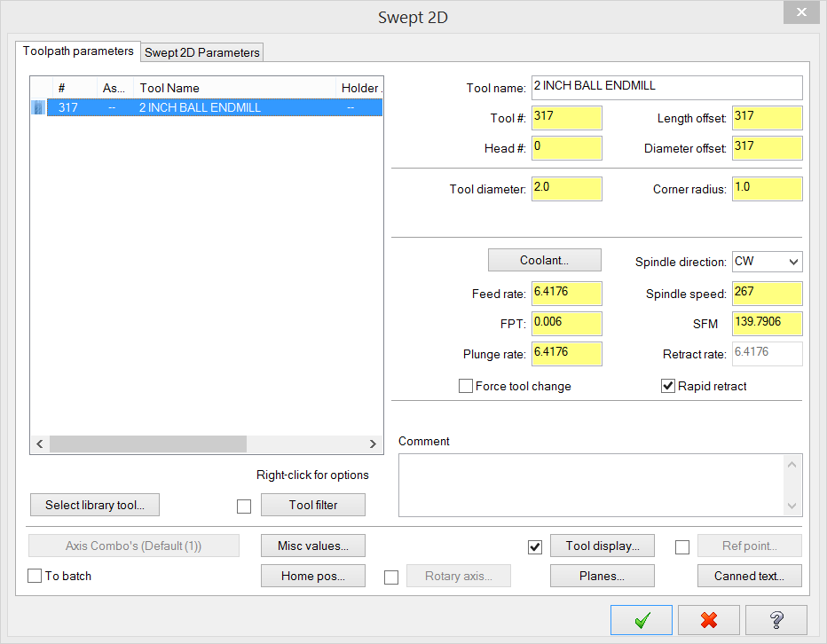Close the Swept 2D dialog
The image size is (827, 644).
point(801,12)
